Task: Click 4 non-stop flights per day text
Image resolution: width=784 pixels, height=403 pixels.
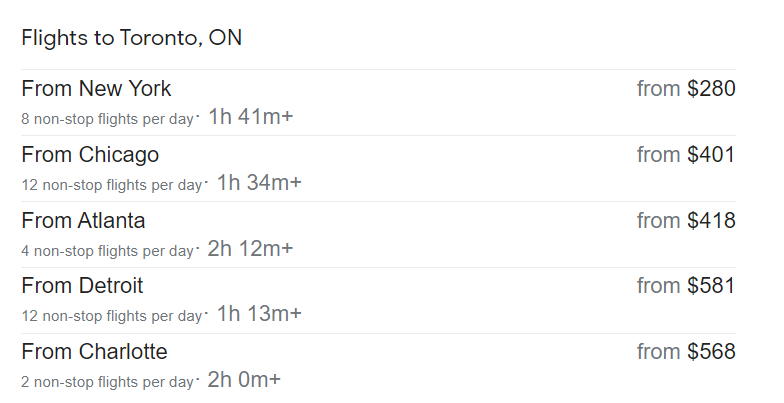Action: coord(107,251)
